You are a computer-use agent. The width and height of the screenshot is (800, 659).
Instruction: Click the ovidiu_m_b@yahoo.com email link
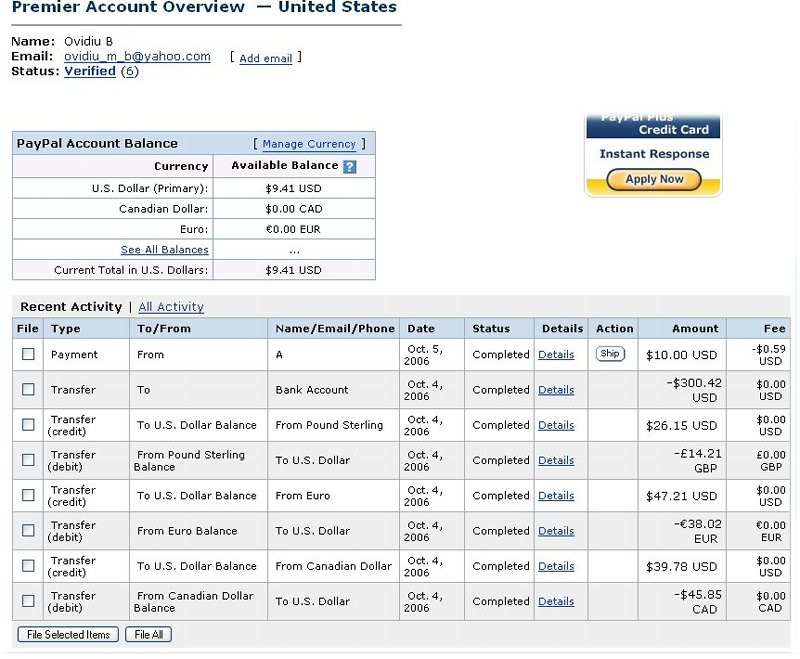(137, 57)
